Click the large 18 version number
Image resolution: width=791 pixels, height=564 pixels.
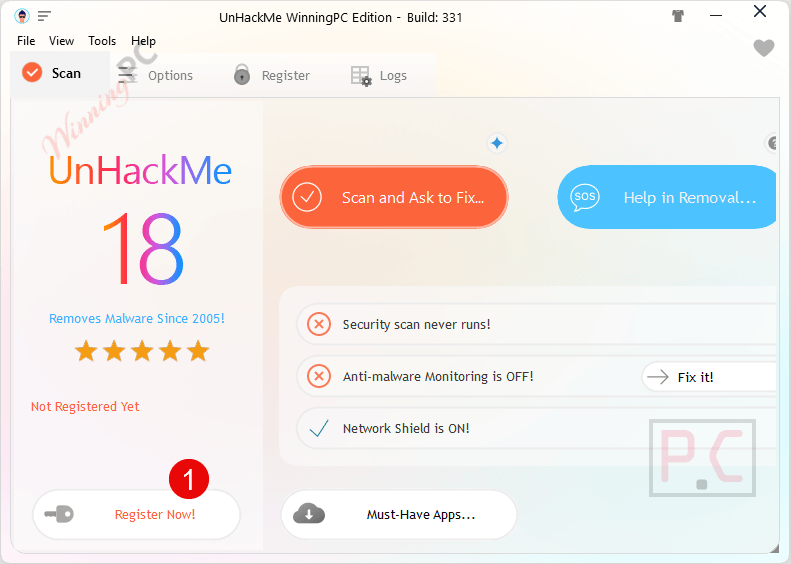tap(143, 248)
